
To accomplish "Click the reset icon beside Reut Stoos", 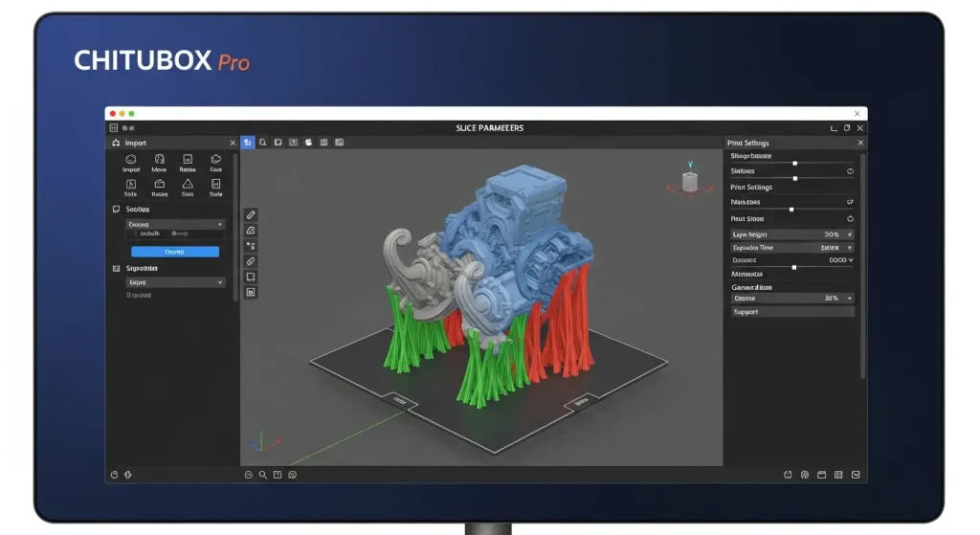I will coord(850,219).
